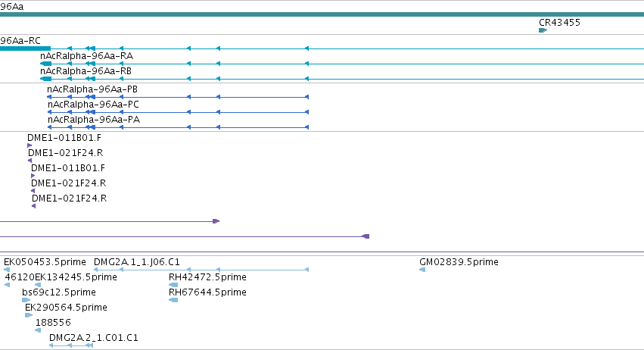Open the nAcRalpha-96Aa-RB transcript label
Screen dimensions: 644x350
86,71
